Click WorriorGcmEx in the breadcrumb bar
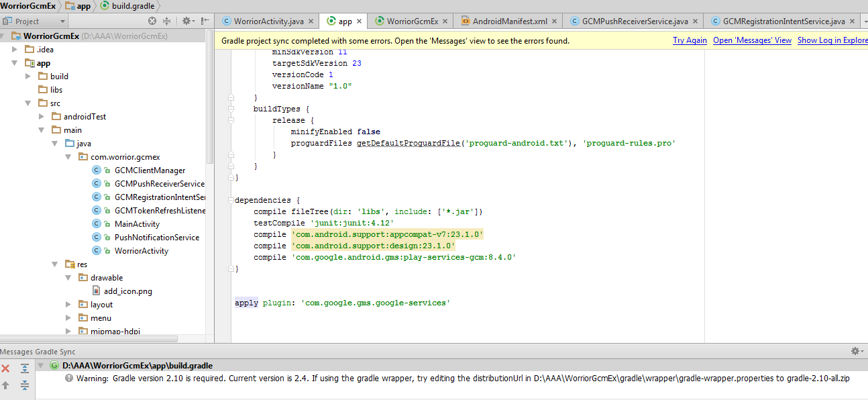The width and height of the screenshot is (868, 400). [x=28, y=6]
